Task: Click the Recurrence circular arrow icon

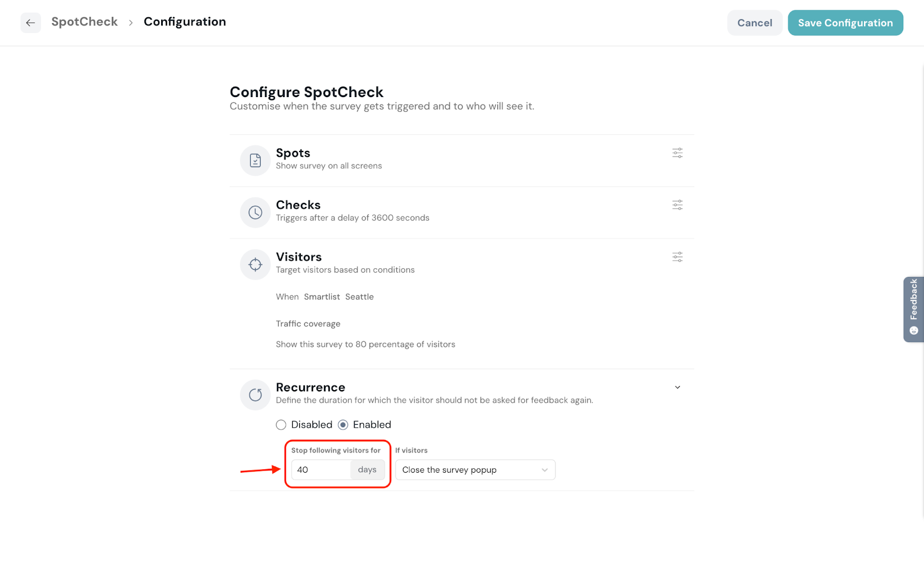Action: pyautogui.click(x=255, y=395)
